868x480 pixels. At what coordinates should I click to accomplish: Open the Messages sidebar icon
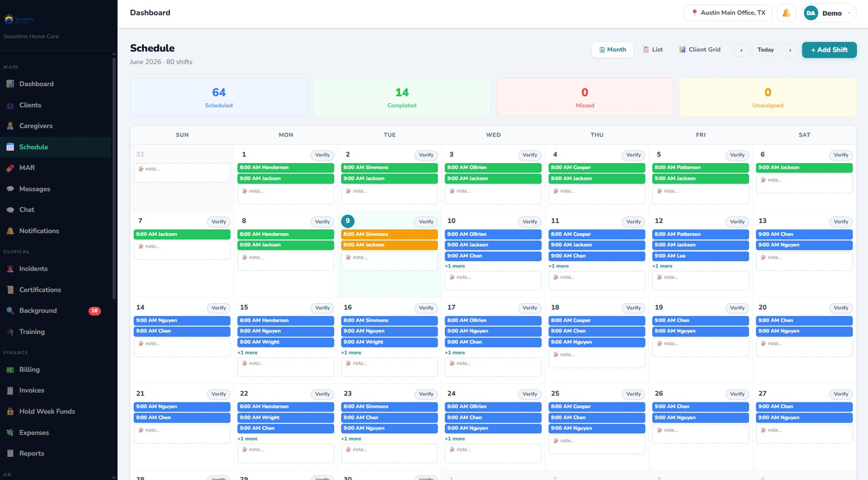(10, 189)
